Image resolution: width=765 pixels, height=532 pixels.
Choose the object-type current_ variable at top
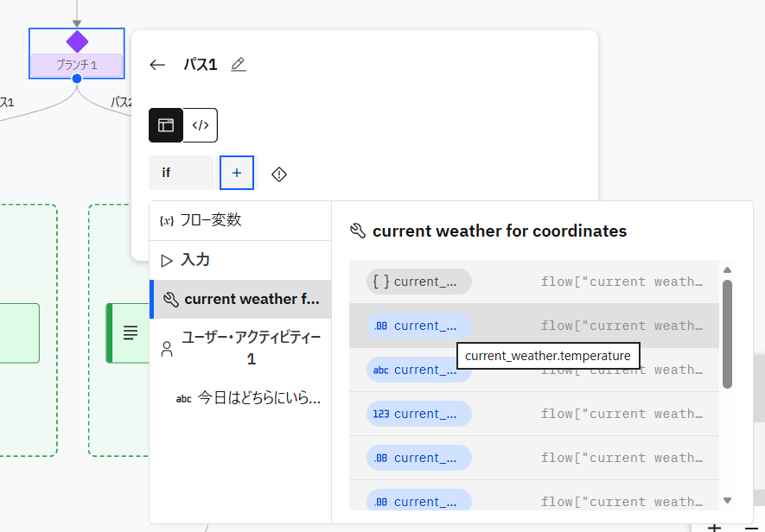tap(419, 282)
